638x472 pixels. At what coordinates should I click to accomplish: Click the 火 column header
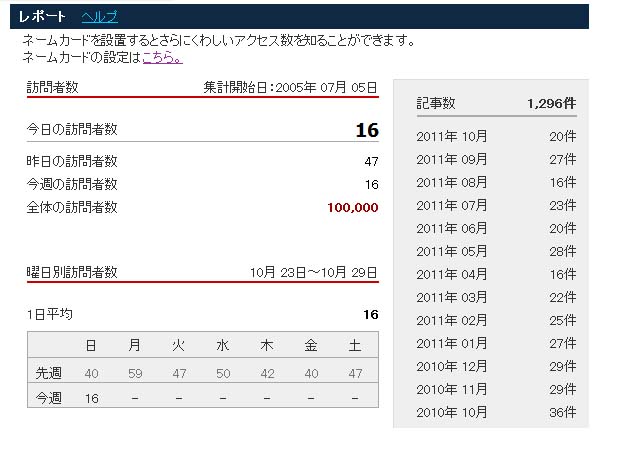[179, 345]
